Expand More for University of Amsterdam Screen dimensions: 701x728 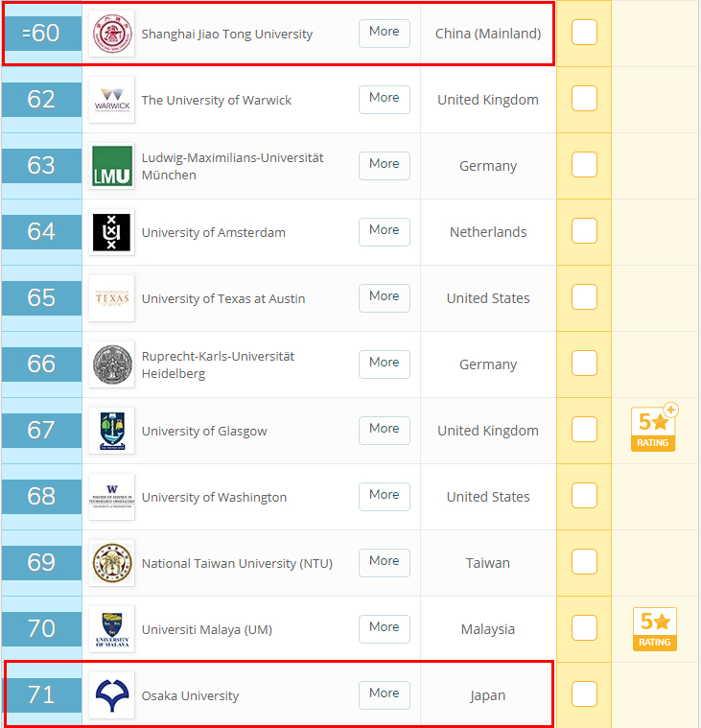pos(385,232)
